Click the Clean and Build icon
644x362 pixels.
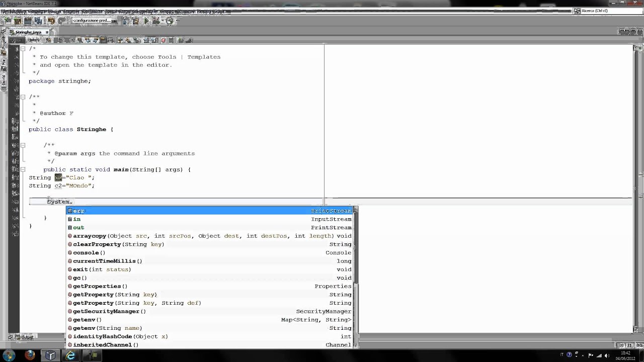coord(135,21)
